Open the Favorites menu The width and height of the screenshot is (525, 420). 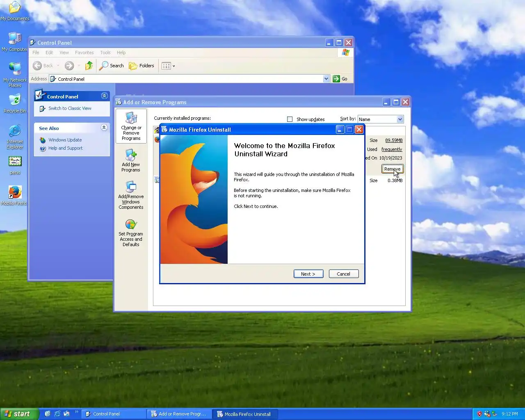[84, 52]
